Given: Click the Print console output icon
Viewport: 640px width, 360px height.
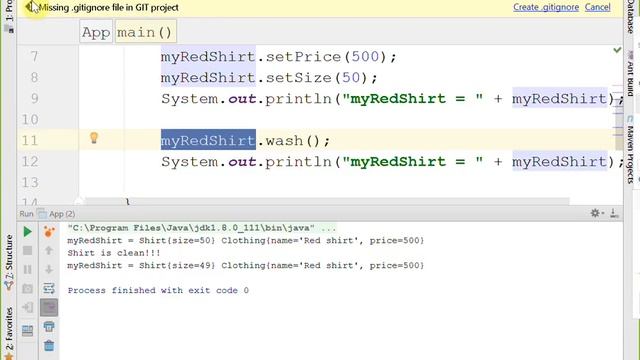Looking at the screenshot, I should tap(49, 327).
